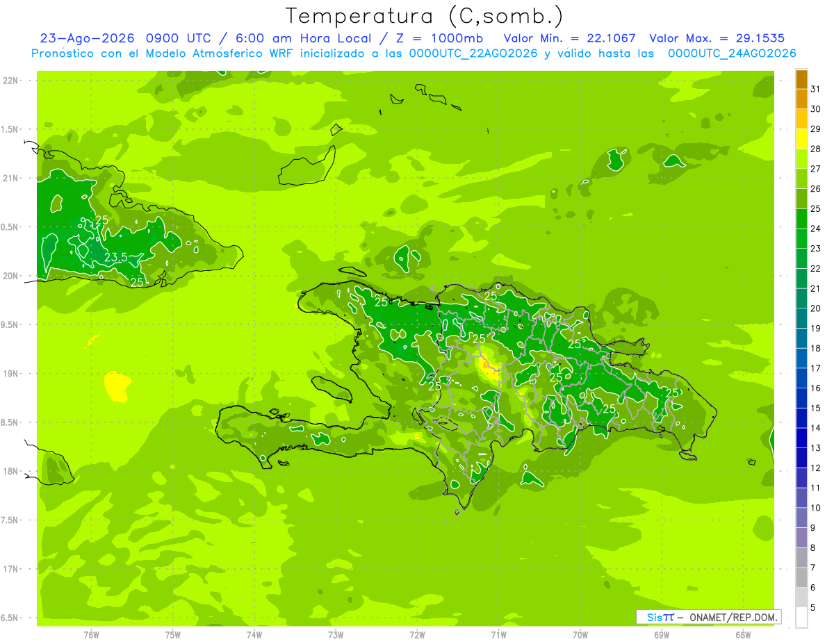
Task: Click the orange 31 degree color swatch
Action: pos(801,80)
